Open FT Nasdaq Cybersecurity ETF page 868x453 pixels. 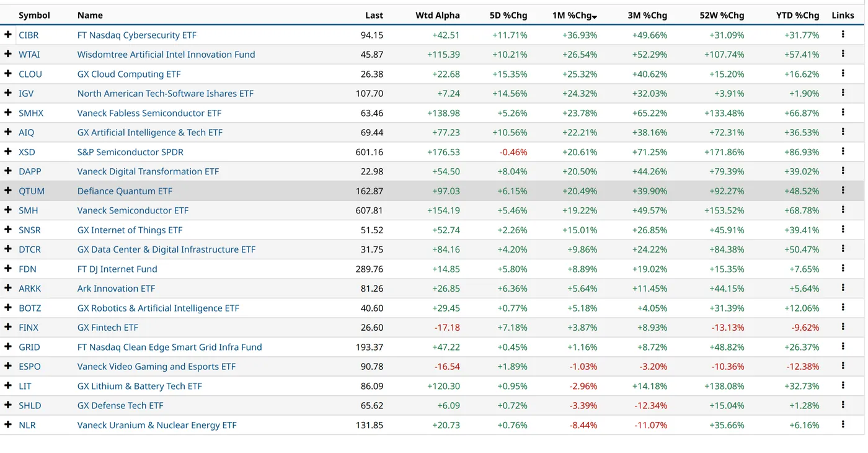click(137, 35)
